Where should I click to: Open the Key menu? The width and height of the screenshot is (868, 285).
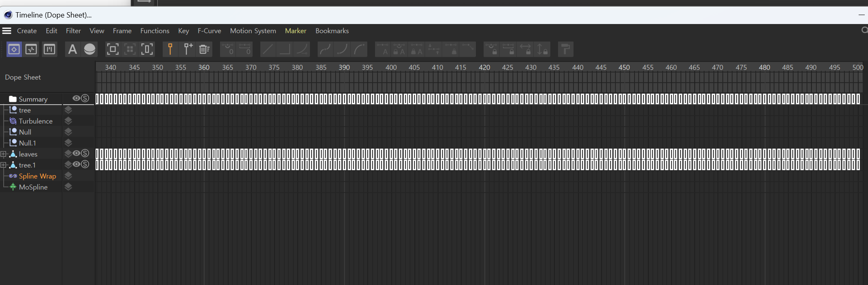[x=183, y=31]
